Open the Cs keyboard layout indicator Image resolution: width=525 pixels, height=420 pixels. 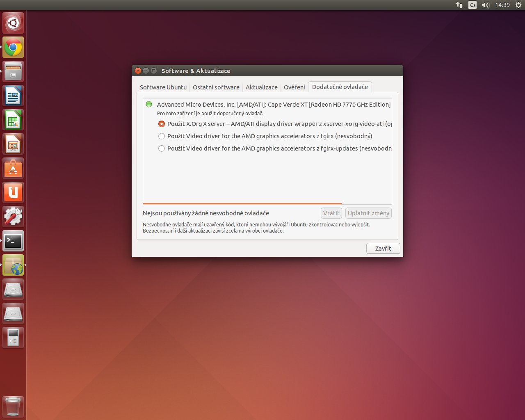[472, 5]
